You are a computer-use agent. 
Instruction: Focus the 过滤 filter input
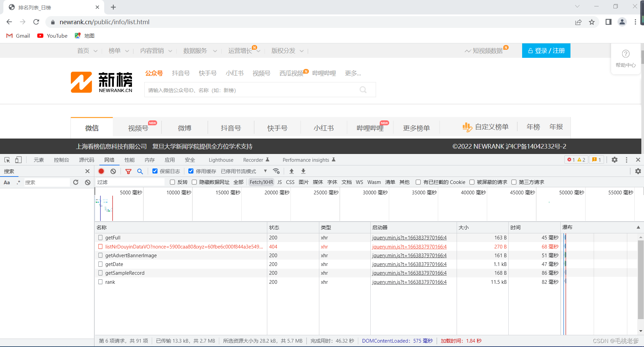pyautogui.click(x=130, y=182)
